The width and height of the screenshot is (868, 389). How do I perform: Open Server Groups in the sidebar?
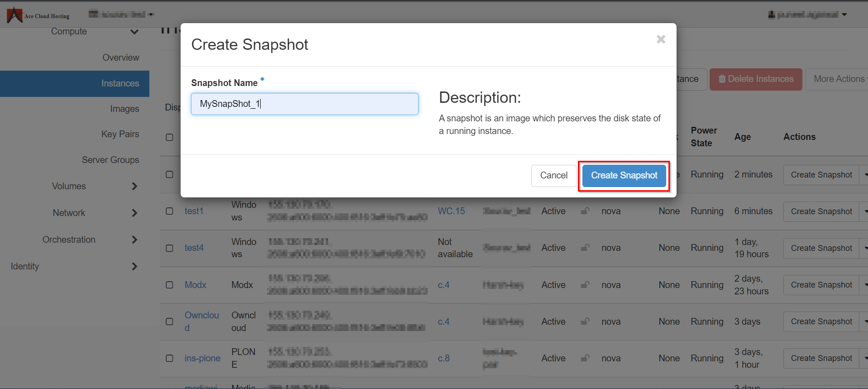(110, 160)
